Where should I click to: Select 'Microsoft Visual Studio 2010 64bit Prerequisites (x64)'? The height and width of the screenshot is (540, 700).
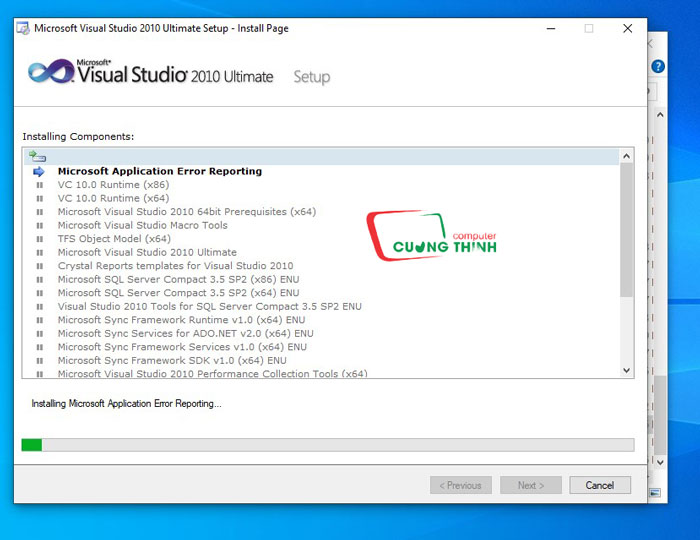[187, 212]
